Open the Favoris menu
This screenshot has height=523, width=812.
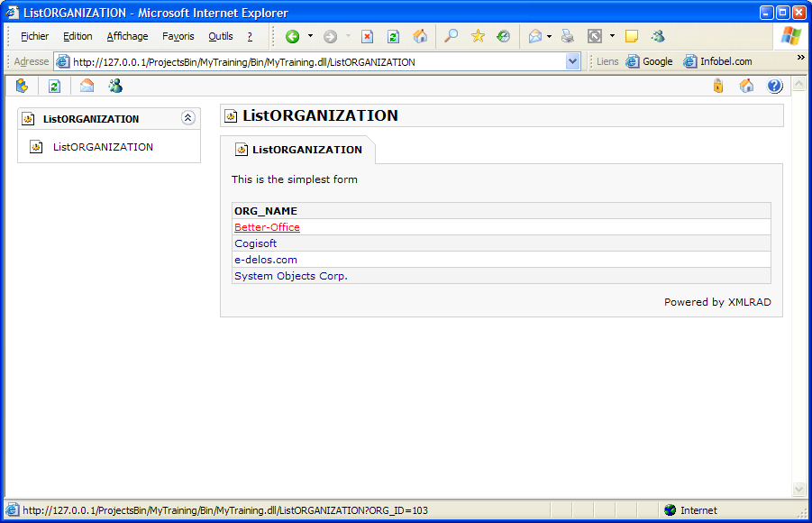tap(178, 37)
